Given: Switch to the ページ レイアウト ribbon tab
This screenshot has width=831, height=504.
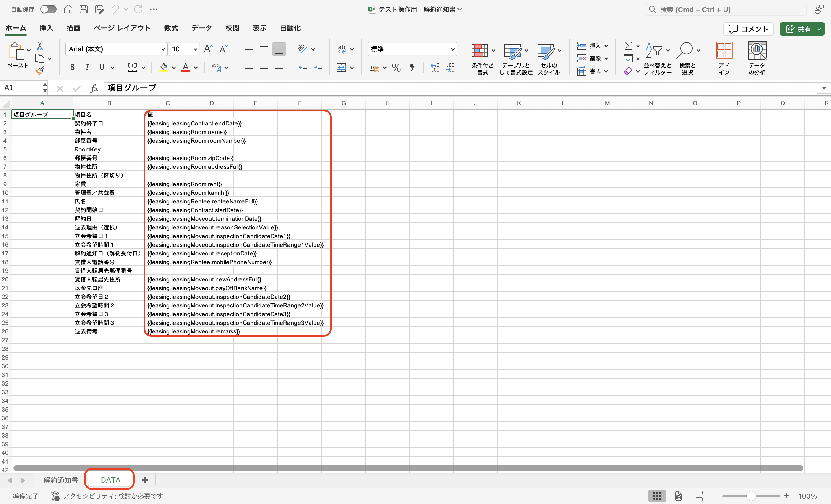Looking at the screenshot, I should click(122, 28).
